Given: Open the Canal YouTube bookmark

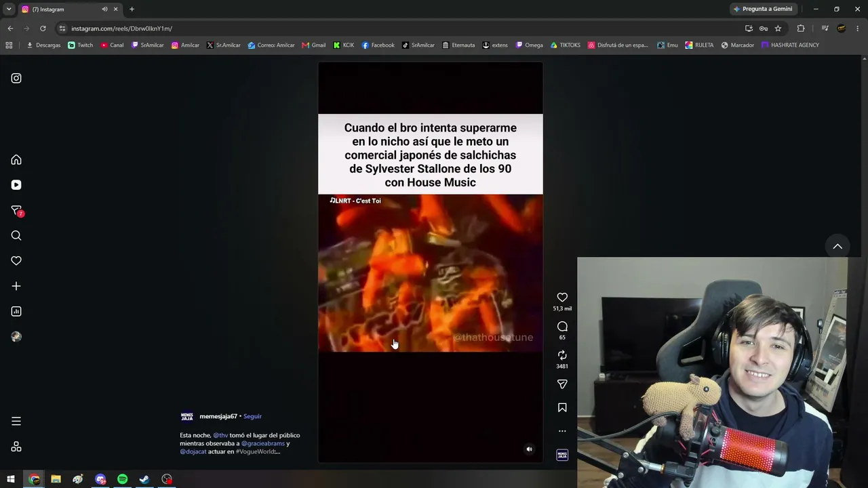Looking at the screenshot, I should coord(113,45).
